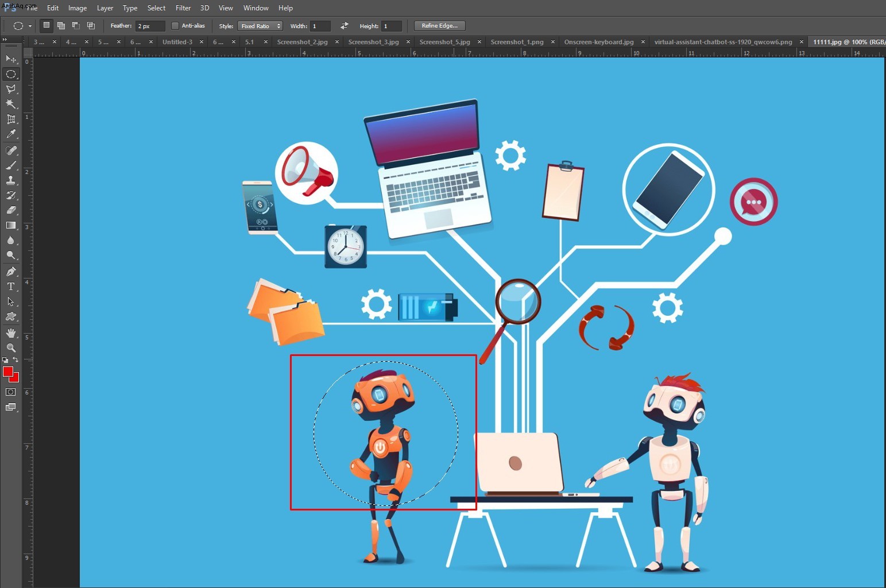Image resolution: width=886 pixels, height=588 pixels.
Task: Select the Perspective Crop tool
Action: click(x=11, y=119)
